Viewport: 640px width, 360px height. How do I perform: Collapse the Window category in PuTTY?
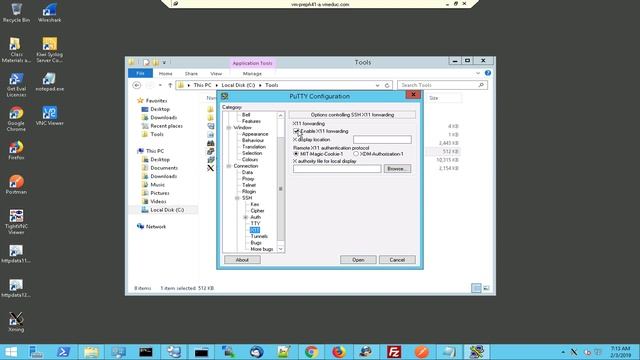pyautogui.click(x=229, y=128)
